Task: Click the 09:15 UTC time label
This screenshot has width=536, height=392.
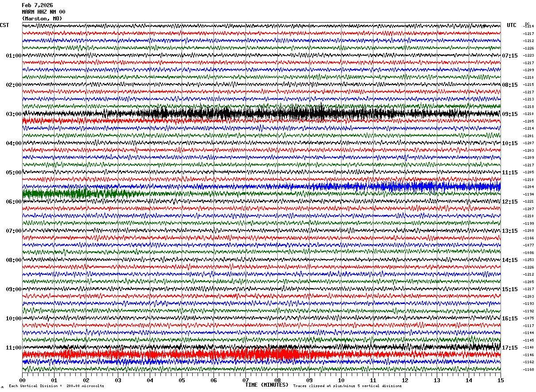Action: tap(510, 114)
